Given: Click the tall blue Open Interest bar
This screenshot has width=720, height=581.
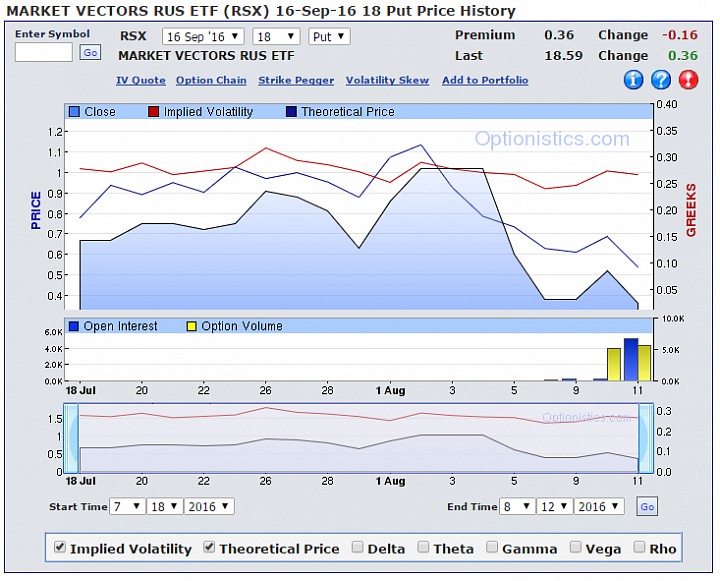Looking at the screenshot, I should click(631, 360).
